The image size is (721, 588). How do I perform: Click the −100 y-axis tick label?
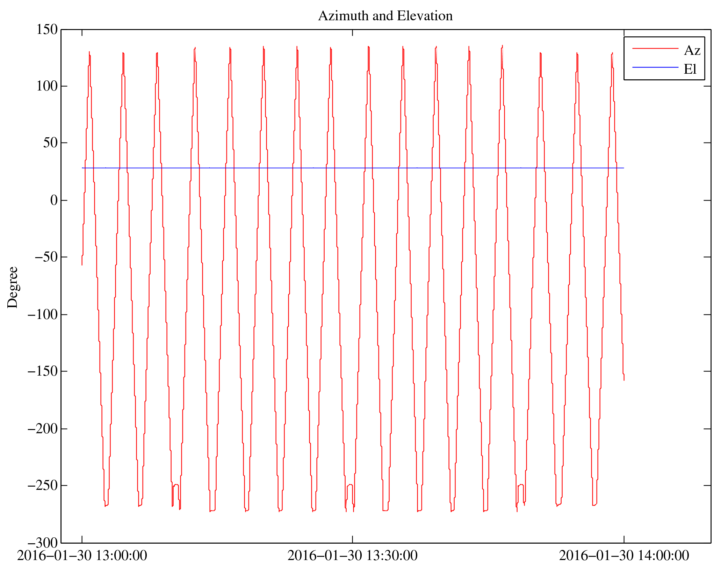[42, 315]
